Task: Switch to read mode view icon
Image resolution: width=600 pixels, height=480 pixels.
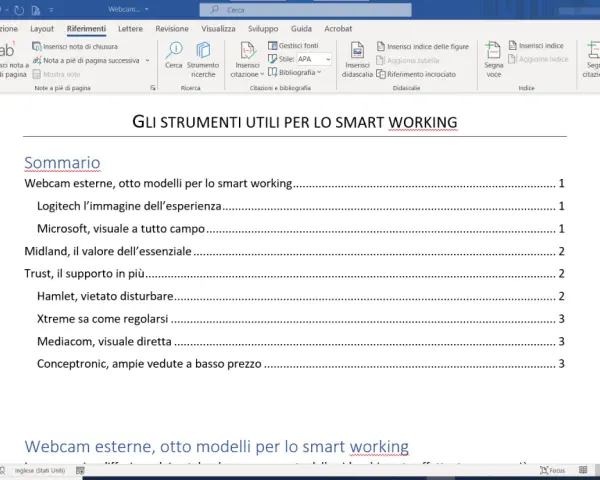Action: [583, 470]
